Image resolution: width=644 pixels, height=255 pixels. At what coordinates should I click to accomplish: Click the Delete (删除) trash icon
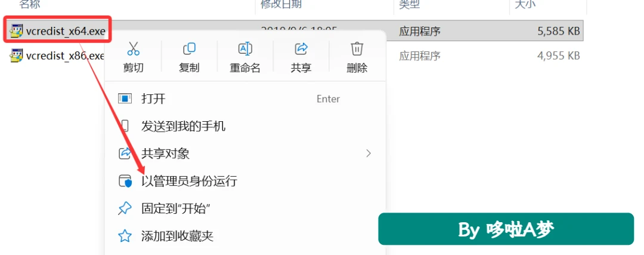pyautogui.click(x=357, y=48)
